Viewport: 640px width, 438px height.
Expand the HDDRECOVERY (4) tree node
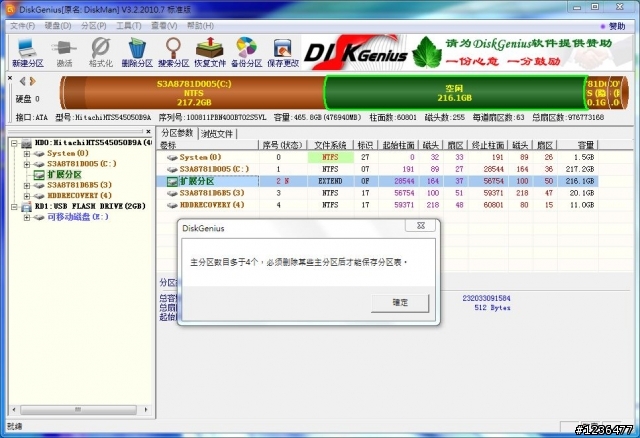tap(27, 196)
